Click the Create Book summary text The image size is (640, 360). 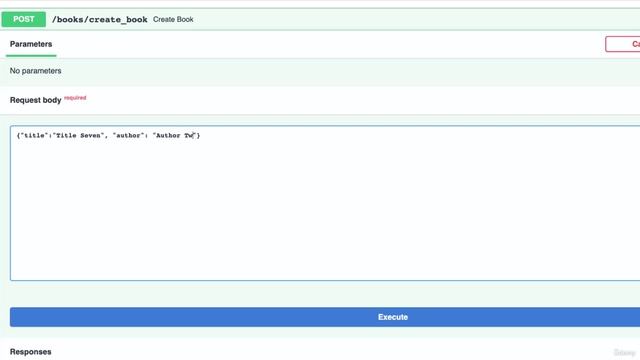click(x=173, y=20)
